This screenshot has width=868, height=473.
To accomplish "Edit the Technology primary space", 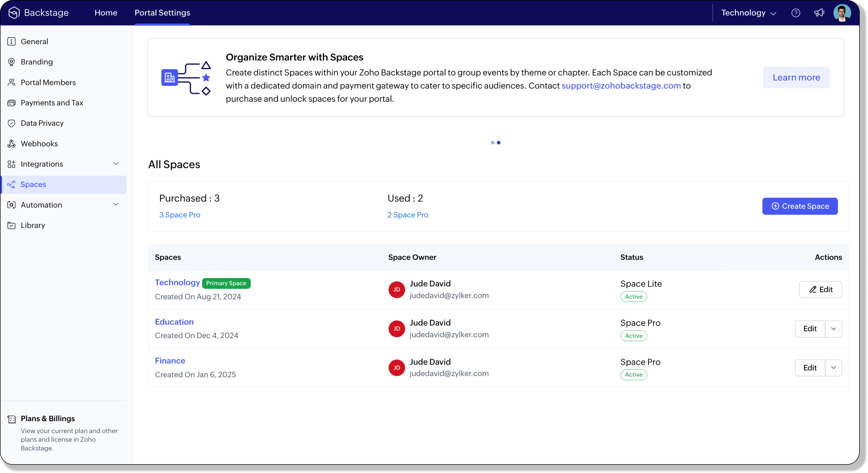I will pyautogui.click(x=820, y=289).
